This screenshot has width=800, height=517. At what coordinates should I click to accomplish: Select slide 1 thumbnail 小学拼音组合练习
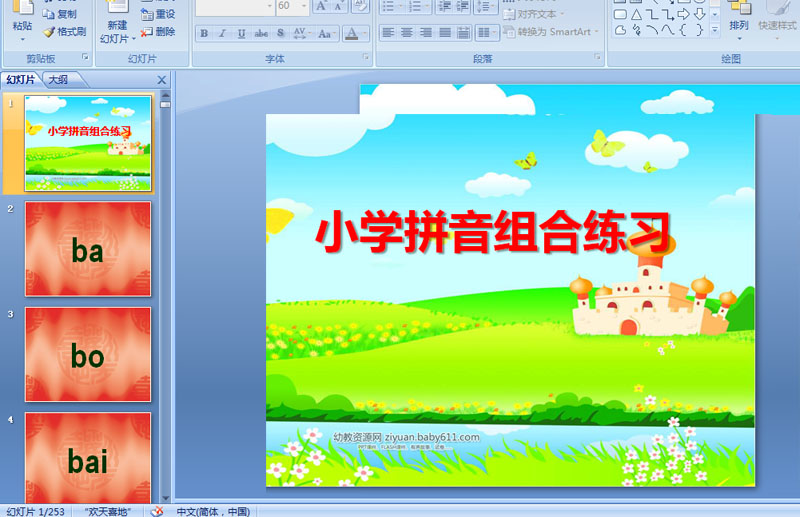point(88,143)
